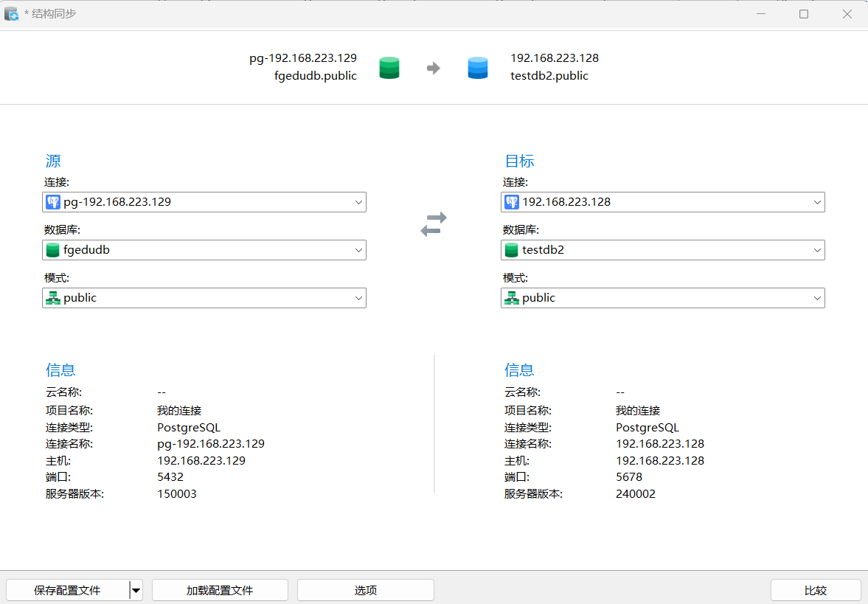The image size is (868, 604).
Task: Open the save profile arrow menu
Action: tap(136, 590)
